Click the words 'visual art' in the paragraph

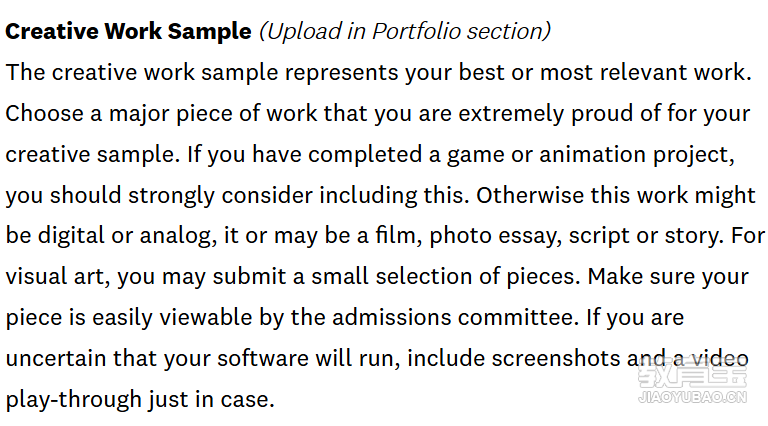(54, 277)
